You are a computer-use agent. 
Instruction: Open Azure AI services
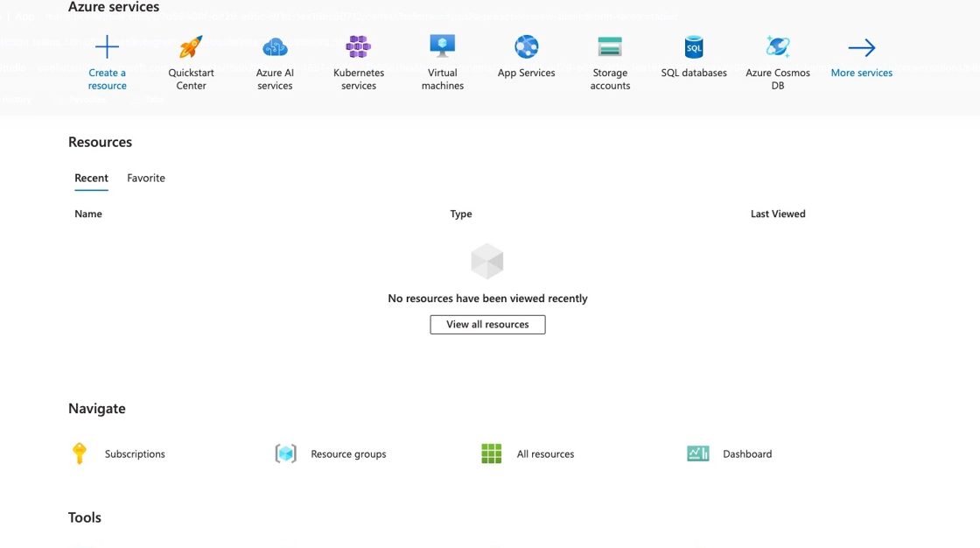point(274,59)
